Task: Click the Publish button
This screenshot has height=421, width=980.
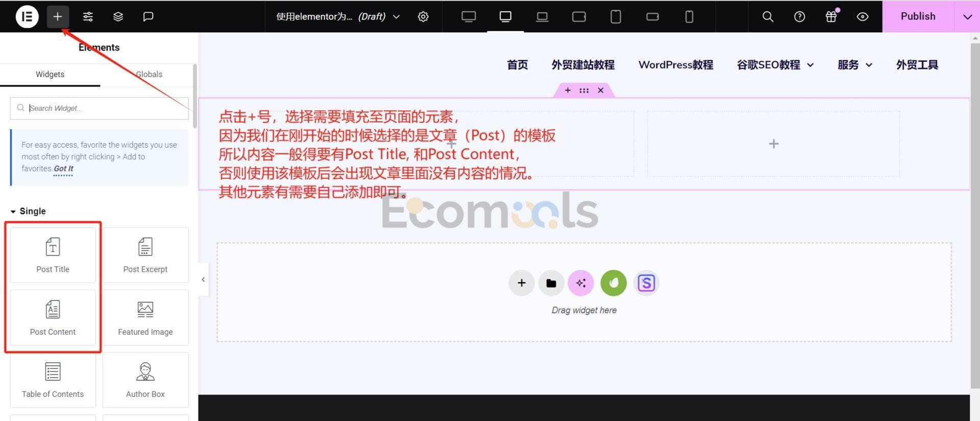Action: (x=918, y=16)
